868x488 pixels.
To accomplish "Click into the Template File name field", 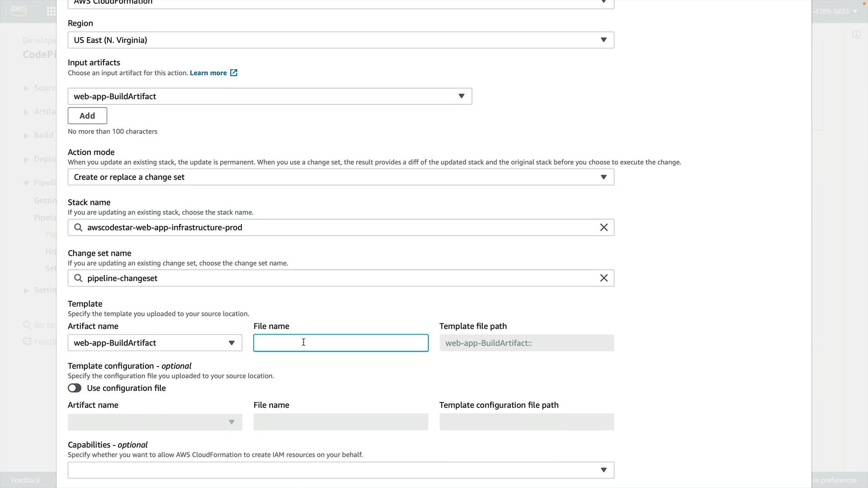I will tap(340, 343).
